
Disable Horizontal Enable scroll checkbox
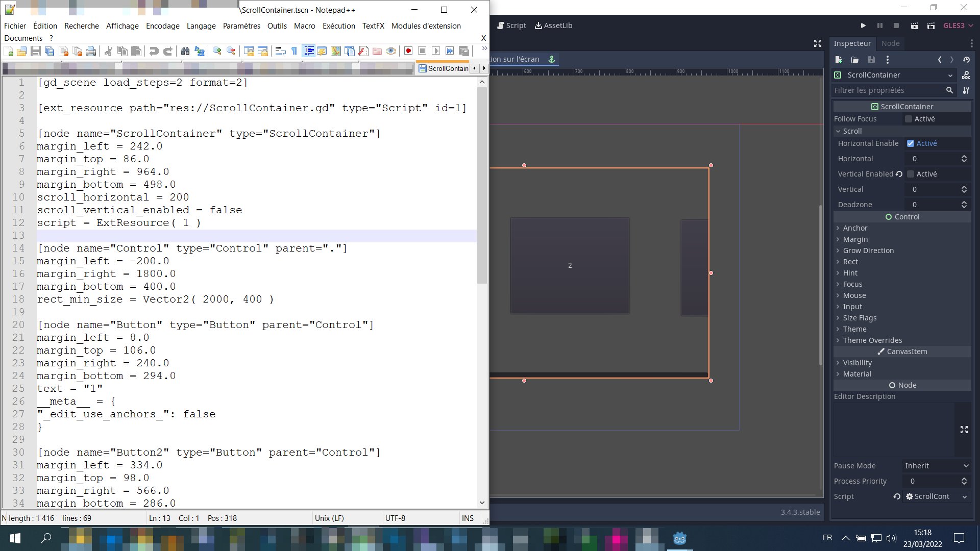[911, 143]
